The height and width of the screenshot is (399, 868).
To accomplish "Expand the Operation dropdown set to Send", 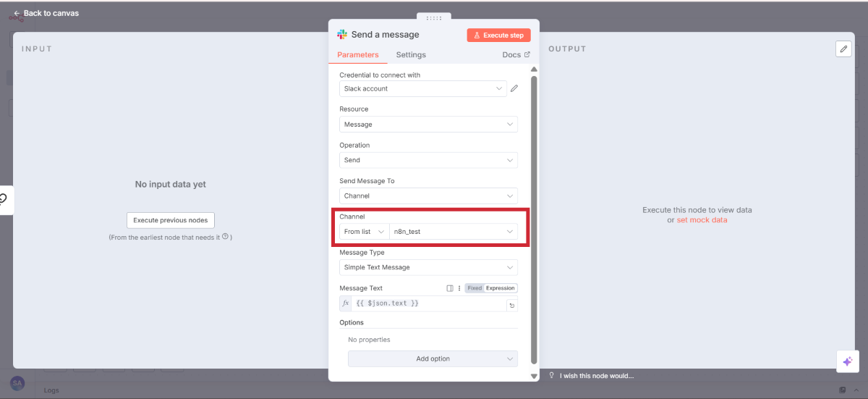I will point(428,160).
